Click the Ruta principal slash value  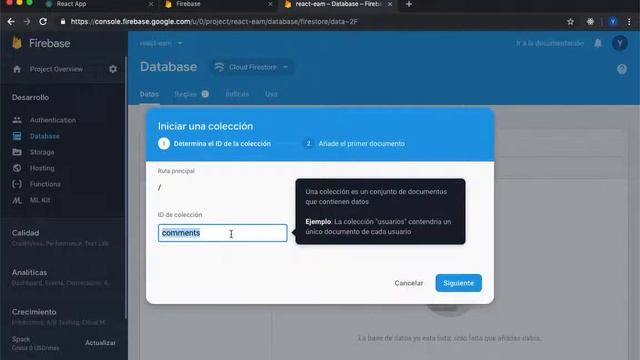tap(160, 187)
